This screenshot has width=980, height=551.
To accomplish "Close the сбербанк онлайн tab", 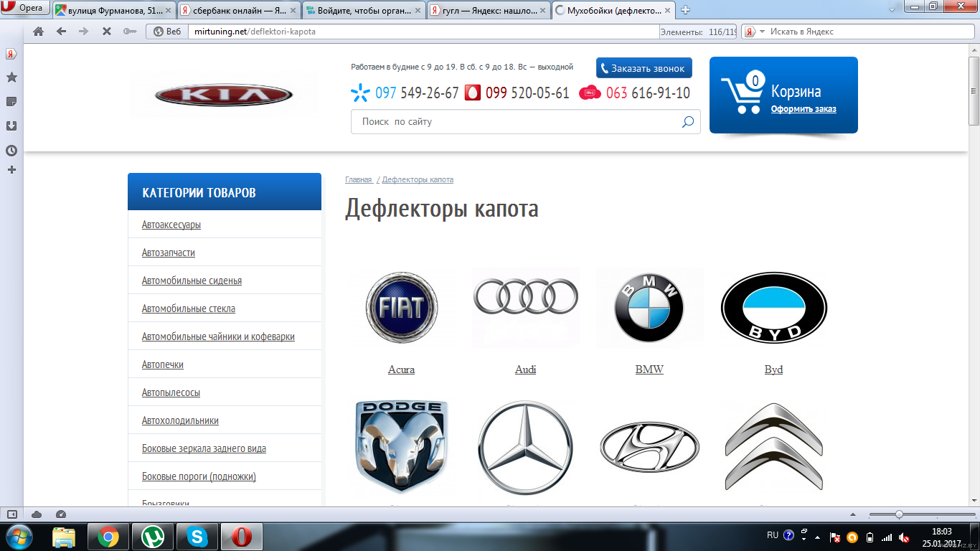I will pyautogui.click(x=293, y=10).
